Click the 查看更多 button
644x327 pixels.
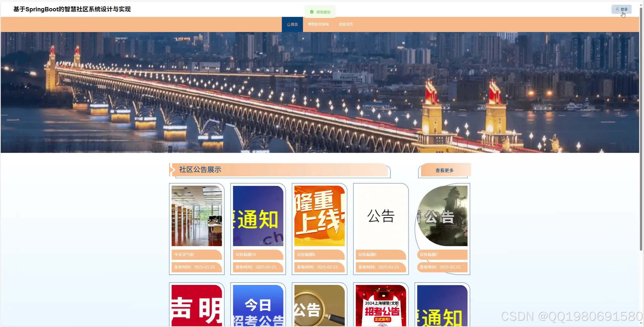444,170
